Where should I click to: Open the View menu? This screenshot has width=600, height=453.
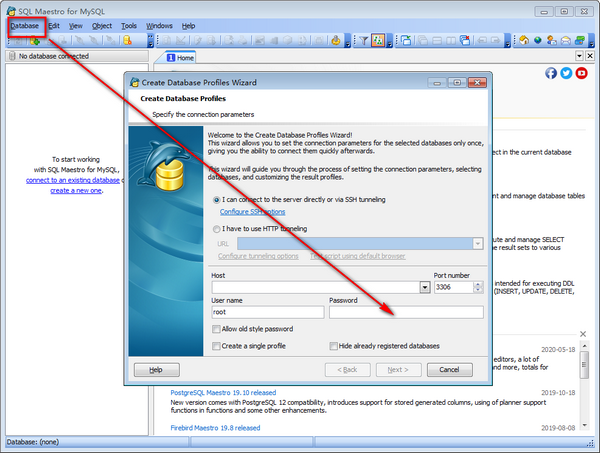coord(76,26)
